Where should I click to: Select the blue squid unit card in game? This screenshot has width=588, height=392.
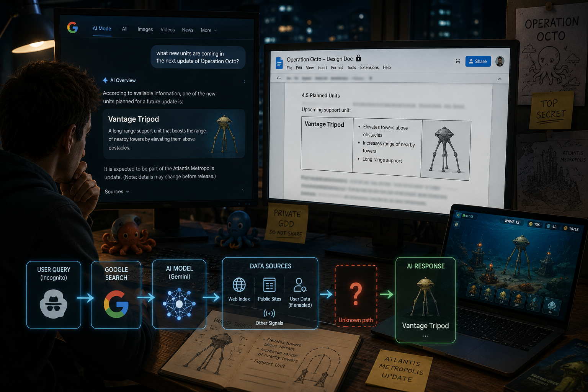534,303
